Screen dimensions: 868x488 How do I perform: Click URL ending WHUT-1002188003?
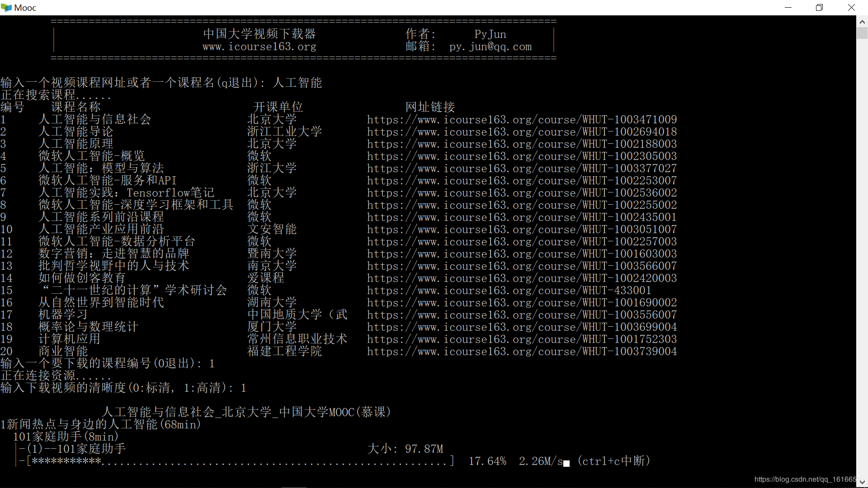522,144
